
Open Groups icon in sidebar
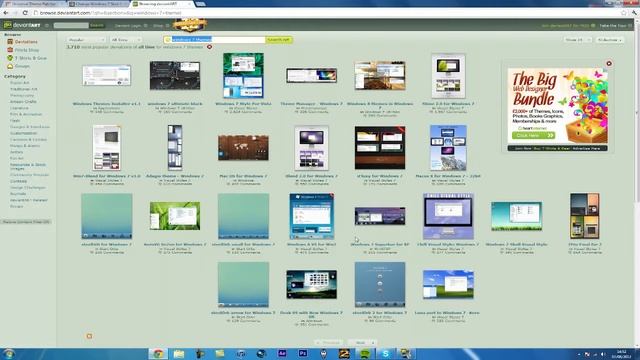point(10,66)
